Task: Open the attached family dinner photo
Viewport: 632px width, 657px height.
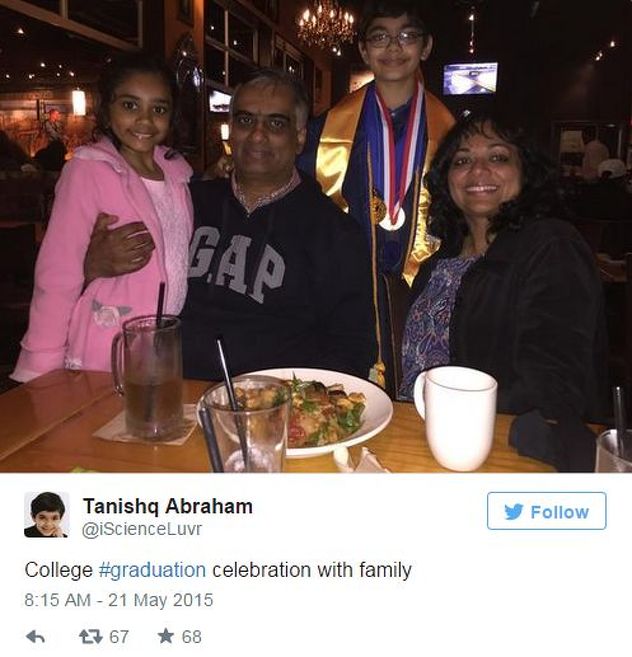Action: click(x=316, y=236)
